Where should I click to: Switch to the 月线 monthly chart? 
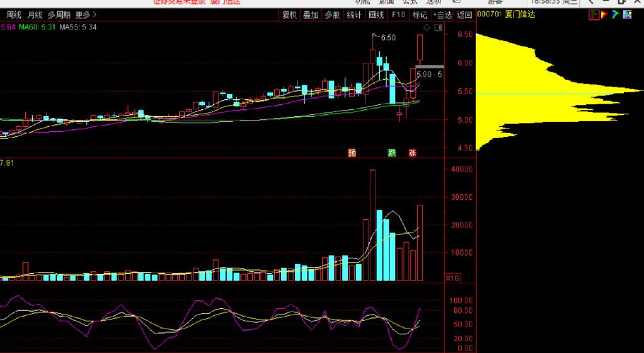point(35,15)
